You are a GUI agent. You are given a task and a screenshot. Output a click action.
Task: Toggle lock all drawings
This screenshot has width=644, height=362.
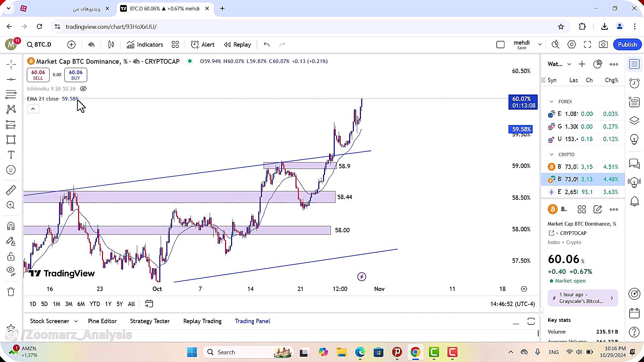(11, 257)
